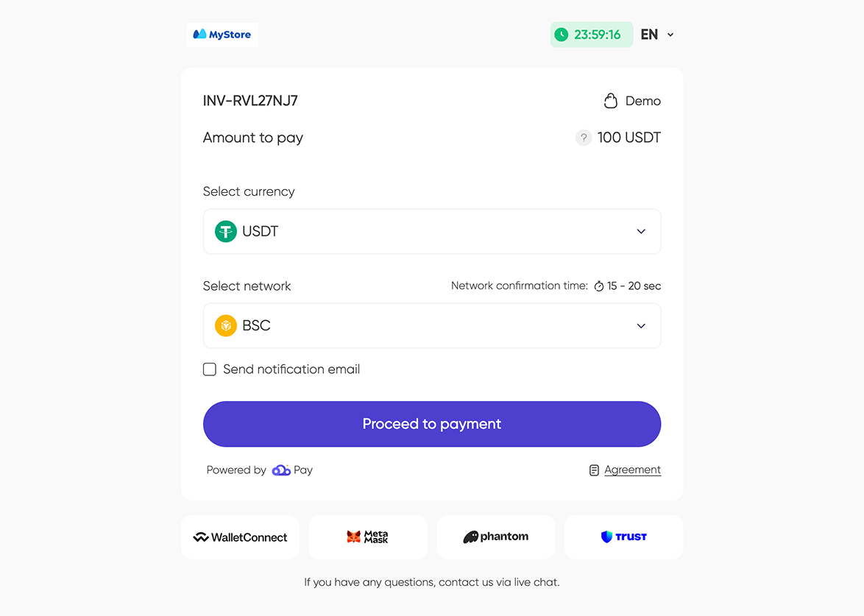Open the Agreement link
Screen dimensions: 864x616
632,470
